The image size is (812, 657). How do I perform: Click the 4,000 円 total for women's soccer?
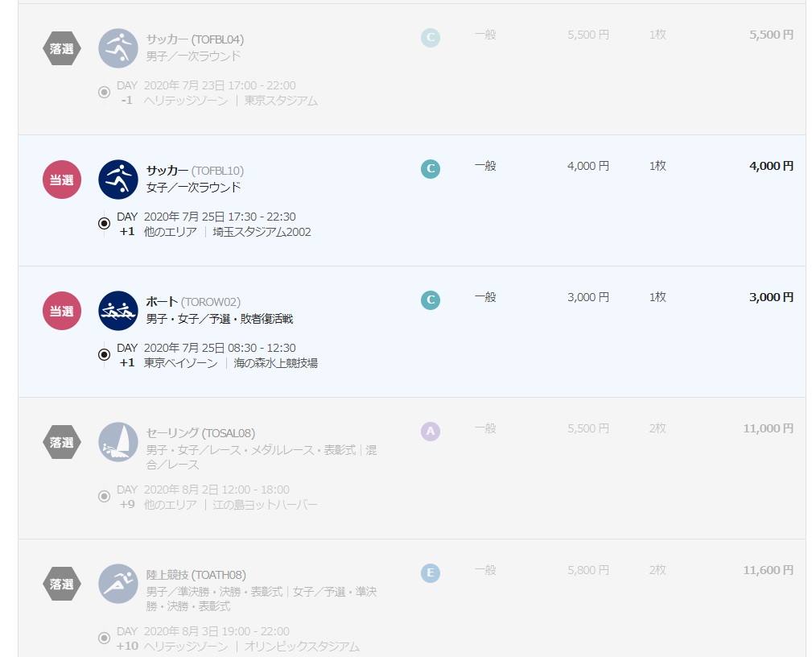771,166
